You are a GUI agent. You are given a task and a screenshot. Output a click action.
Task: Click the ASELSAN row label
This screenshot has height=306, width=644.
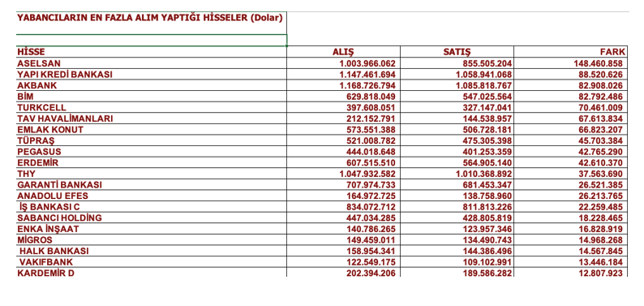pos(151,63)
